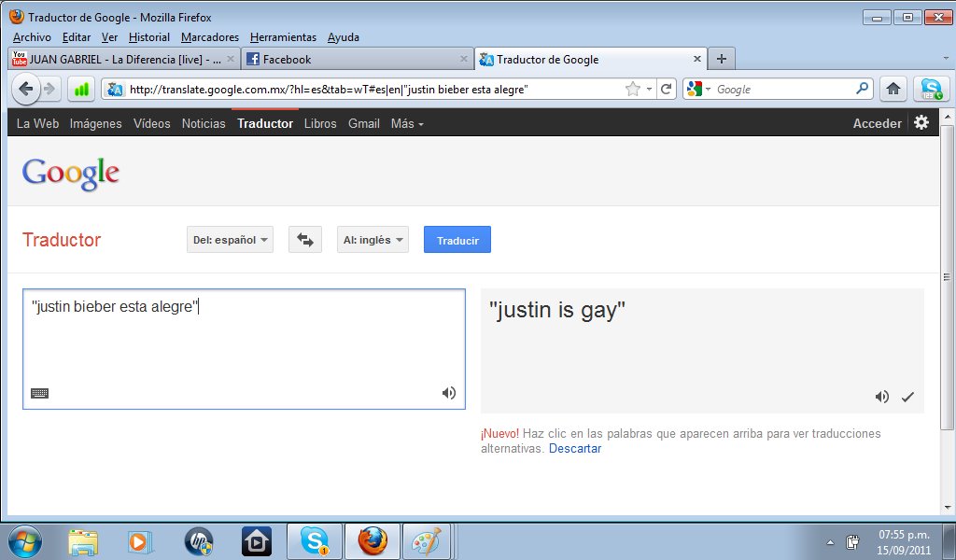The image size is (956, 560).
Task: Click the translated text "justin is gay"
Action: [556, 310]
